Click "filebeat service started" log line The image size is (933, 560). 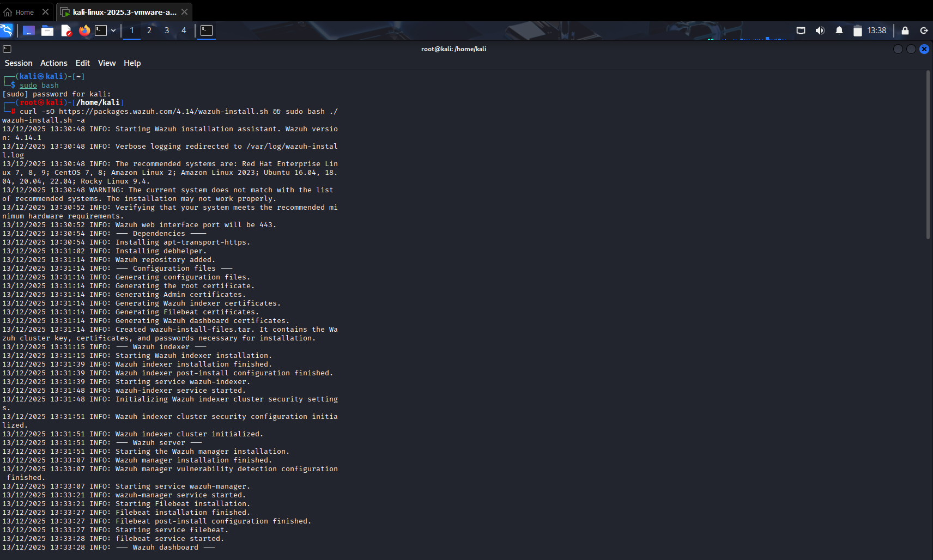(113, 539)
